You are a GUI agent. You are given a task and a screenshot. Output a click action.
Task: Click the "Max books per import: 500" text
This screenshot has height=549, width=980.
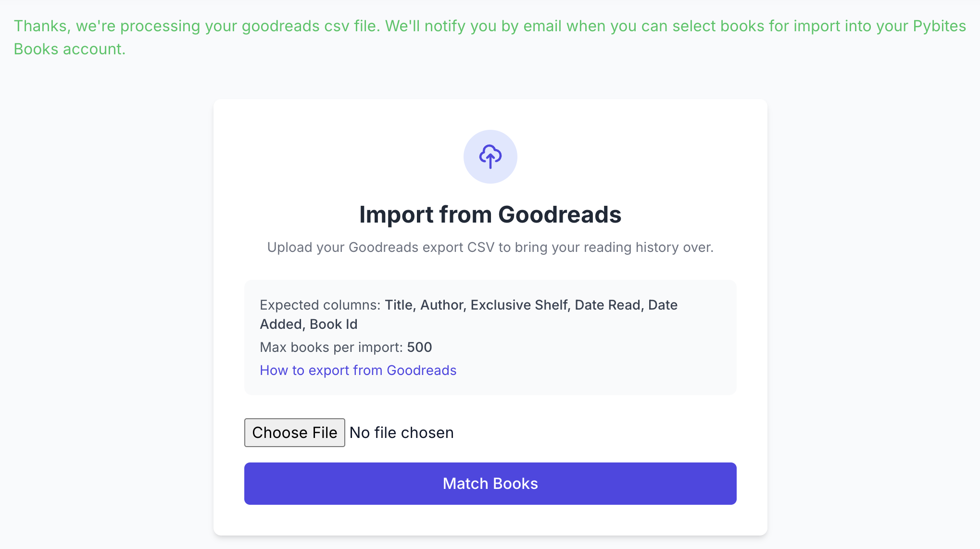(x=345, y=347)
